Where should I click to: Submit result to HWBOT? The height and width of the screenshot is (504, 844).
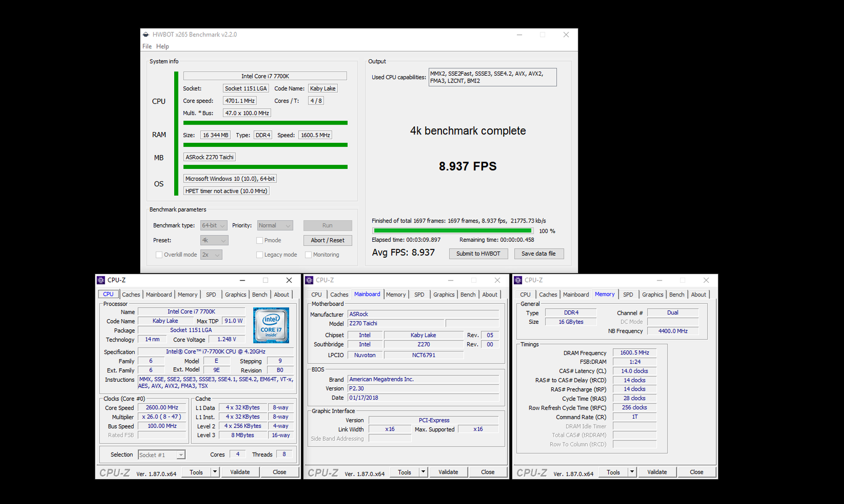pyautogui.click(x=478, y=253)
